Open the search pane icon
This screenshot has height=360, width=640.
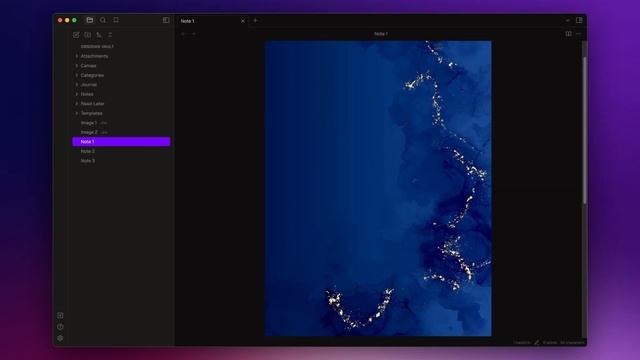click(x=103, y=20)
